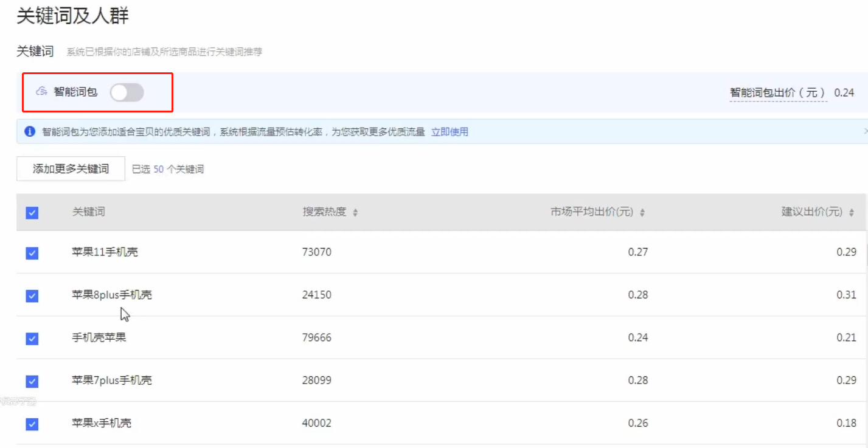Sort by 建议出价(元) column arrows

click(x=852, y=213)
